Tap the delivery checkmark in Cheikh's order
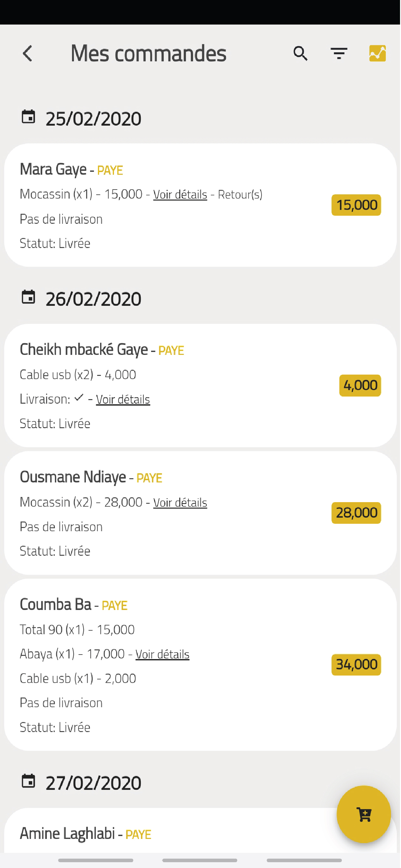 coord(79,398)
